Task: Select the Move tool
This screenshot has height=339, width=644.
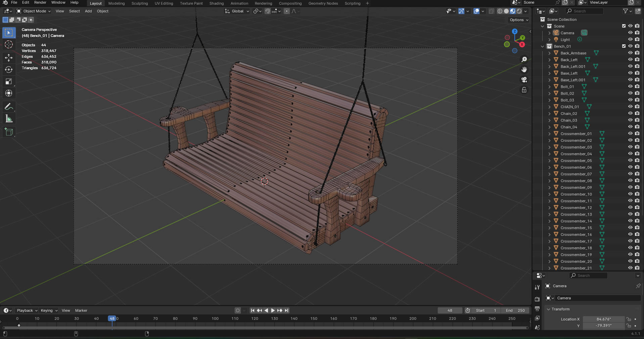Action: (x=9, y=58)
